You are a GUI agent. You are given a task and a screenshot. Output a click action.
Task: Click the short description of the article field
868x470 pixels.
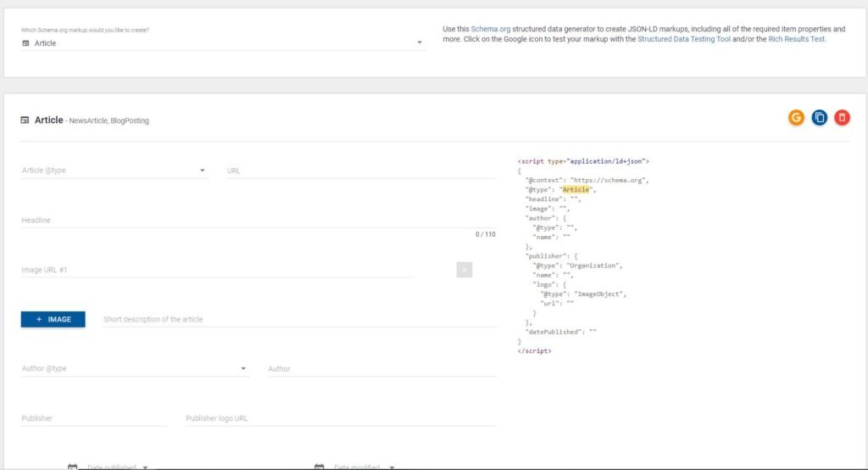pyautogui.click(x=298, y=320)
